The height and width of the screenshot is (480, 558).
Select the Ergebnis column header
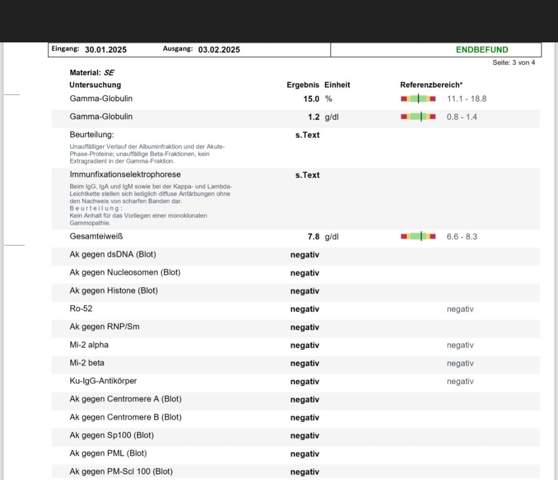point(303,85)
